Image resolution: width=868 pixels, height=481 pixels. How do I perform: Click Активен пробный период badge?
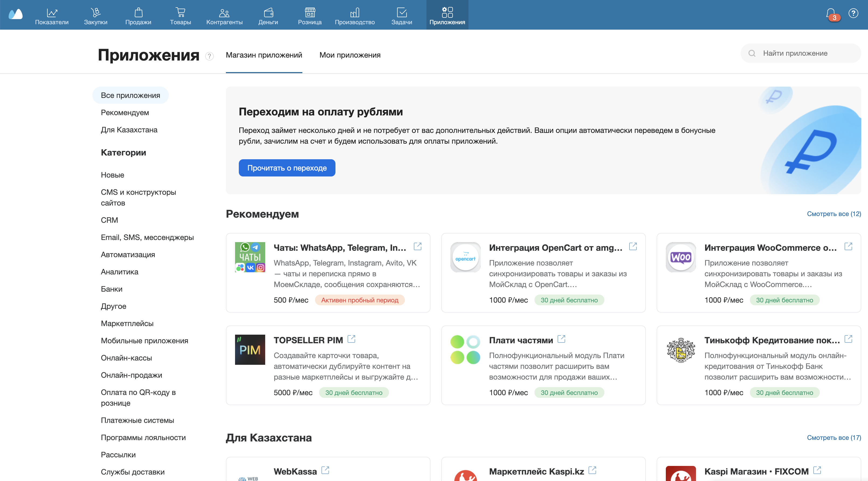coord(359,300)
